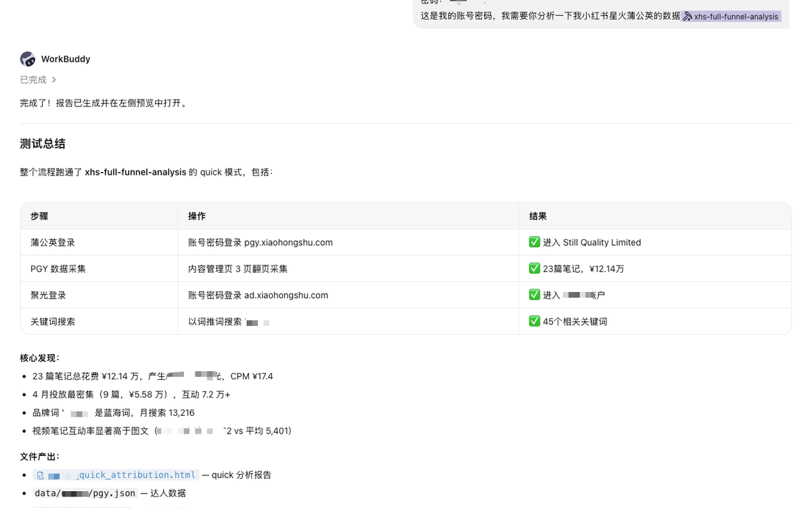Select the 测试总结 heading
This screenshot has height=508, width=812.
click(x=43, y=144)
